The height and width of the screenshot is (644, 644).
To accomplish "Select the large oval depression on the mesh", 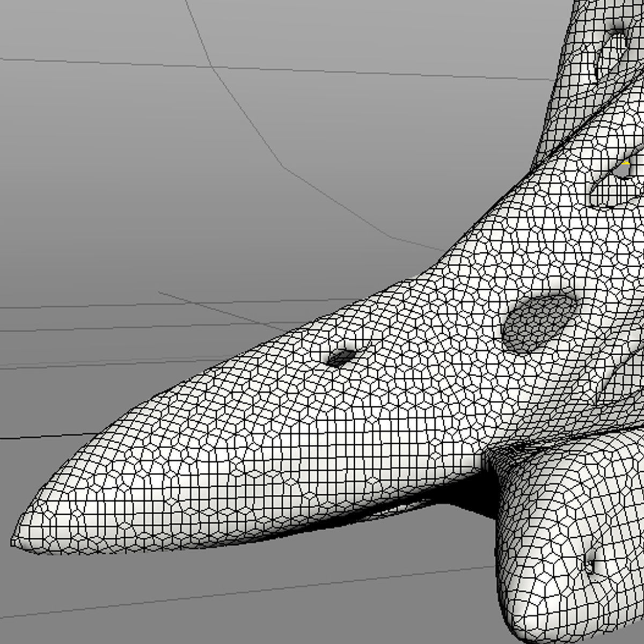I will tap(539, 323).
